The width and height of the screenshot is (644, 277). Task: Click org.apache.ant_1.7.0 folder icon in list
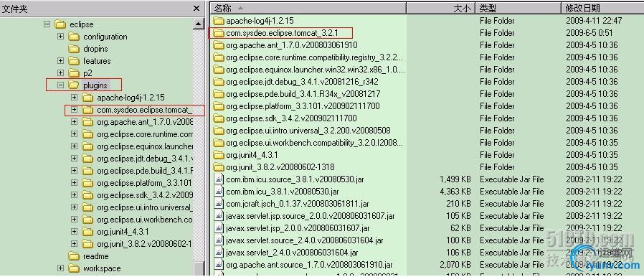[x=219, y=44]
